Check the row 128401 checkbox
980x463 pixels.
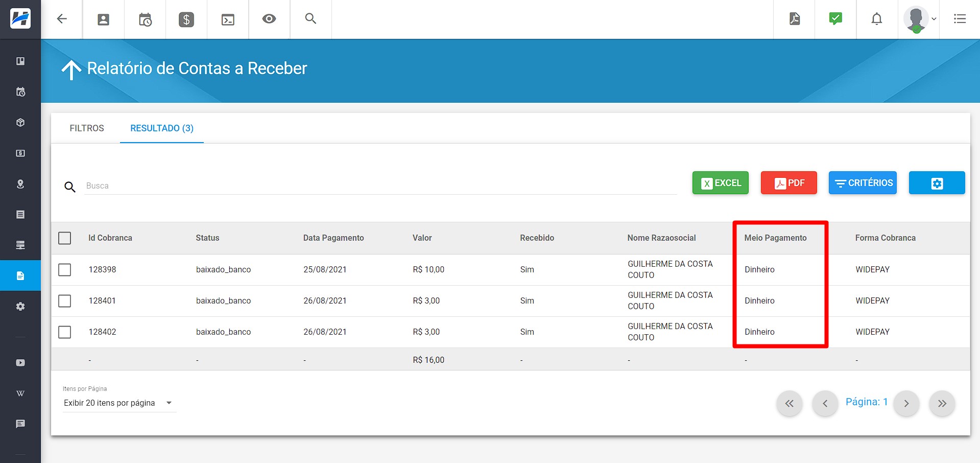65,300
